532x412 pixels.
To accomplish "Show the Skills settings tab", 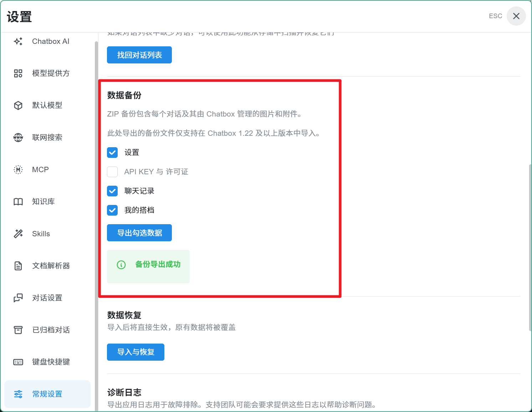I will [x=47, y=234].
